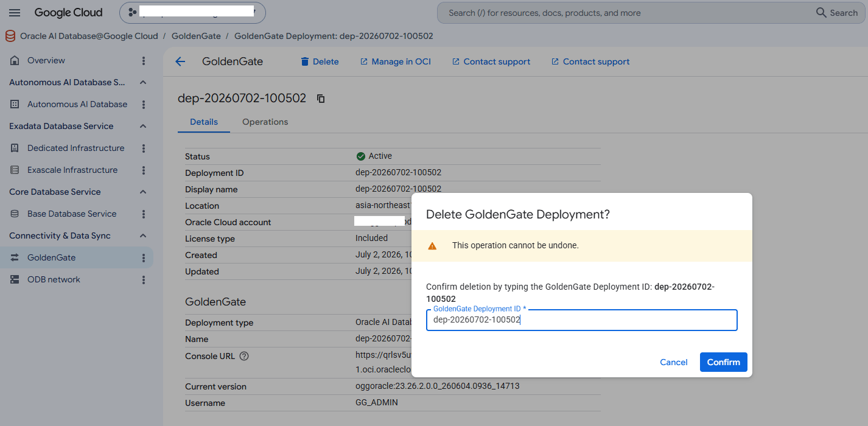Open the Overview page in sidebar

coord(46,60)
